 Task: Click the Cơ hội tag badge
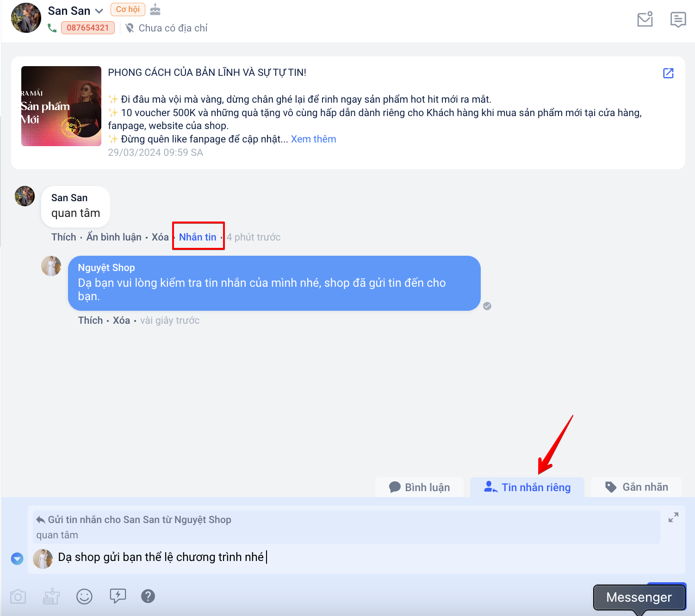[128, 9]
